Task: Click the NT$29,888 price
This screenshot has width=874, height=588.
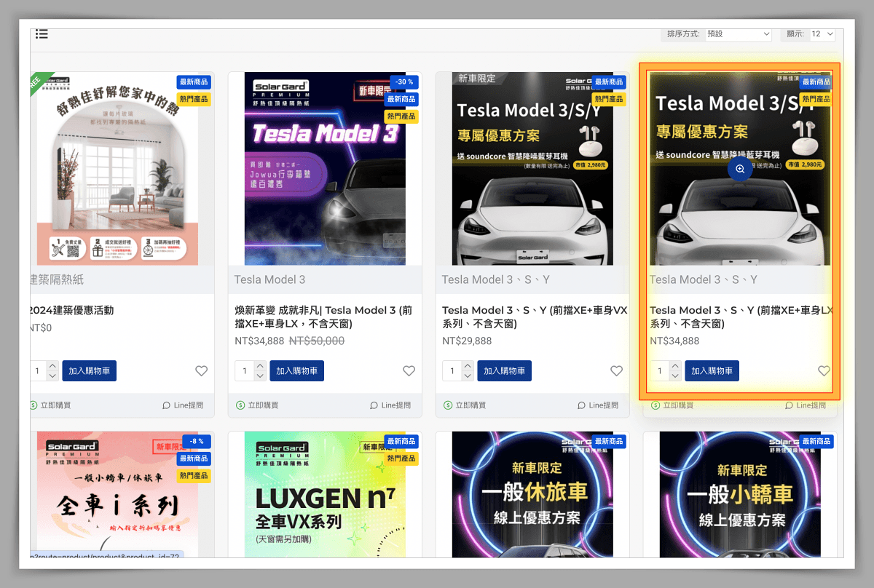Action: tap(467, 341)
